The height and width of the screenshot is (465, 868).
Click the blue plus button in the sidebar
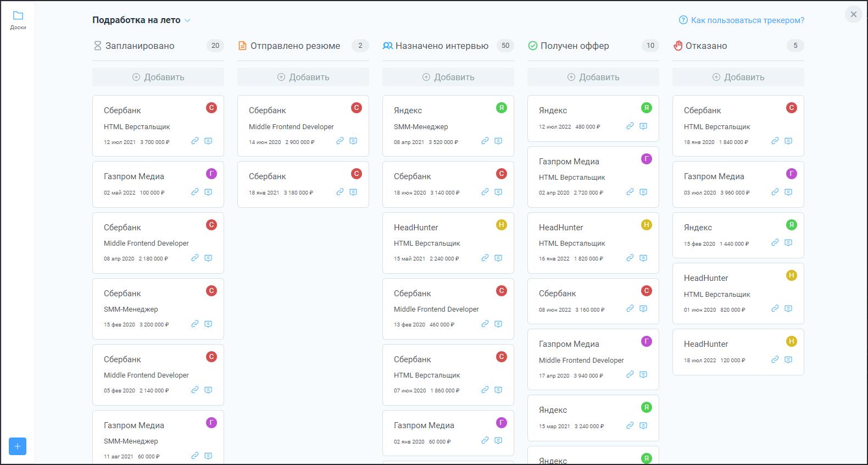coord(18,446)
